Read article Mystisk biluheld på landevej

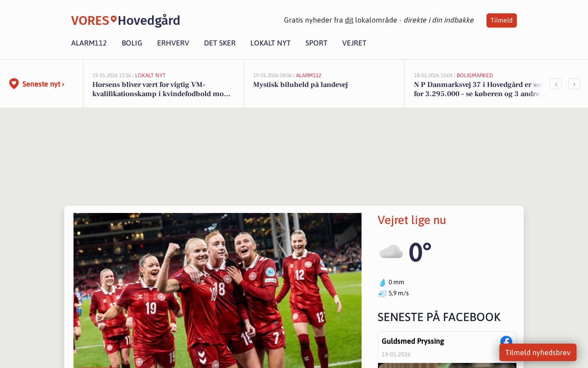[300, 85]
